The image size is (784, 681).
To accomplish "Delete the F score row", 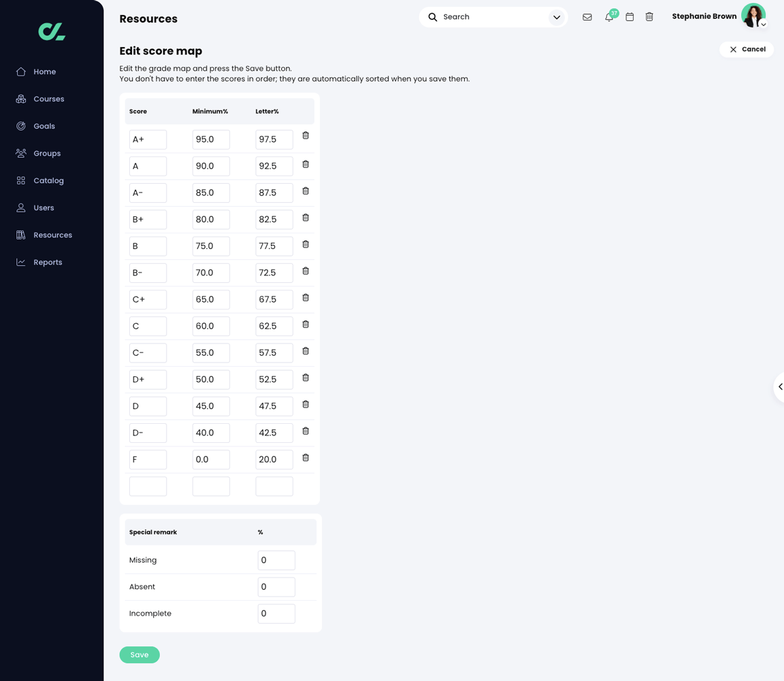I will point(306,457).
